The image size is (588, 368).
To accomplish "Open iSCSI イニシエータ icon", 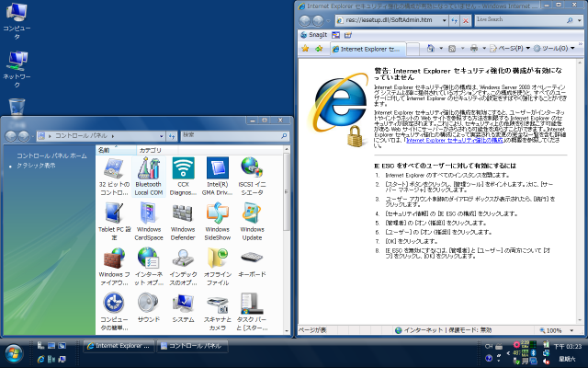I will [252, 177].
